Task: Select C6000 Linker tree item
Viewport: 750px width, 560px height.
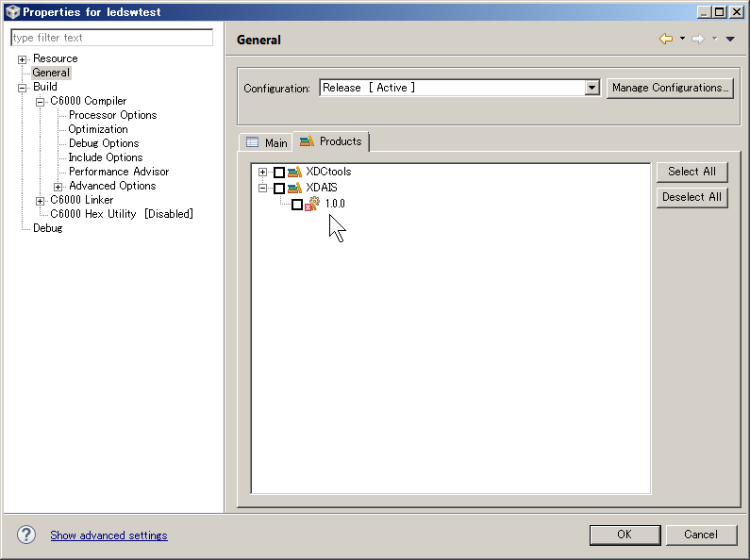Action: (82, 200)
